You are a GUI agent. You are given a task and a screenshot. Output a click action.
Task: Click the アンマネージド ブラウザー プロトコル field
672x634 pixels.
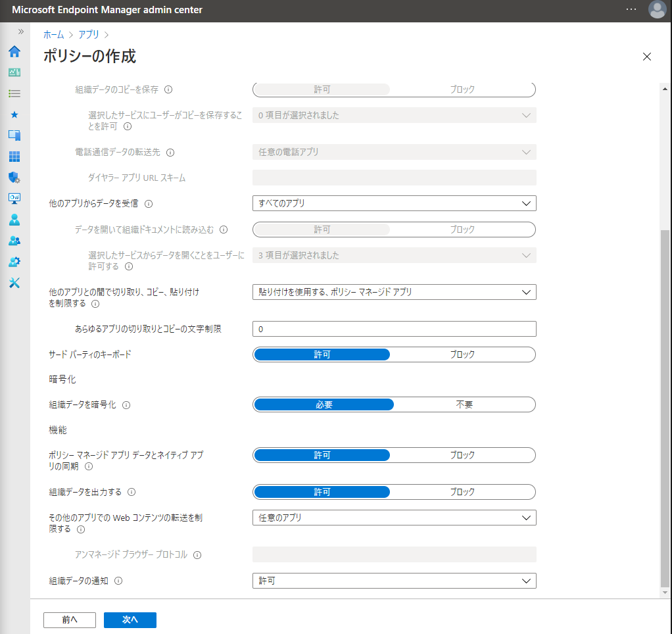pyautogui.click(x=395, y=554)
